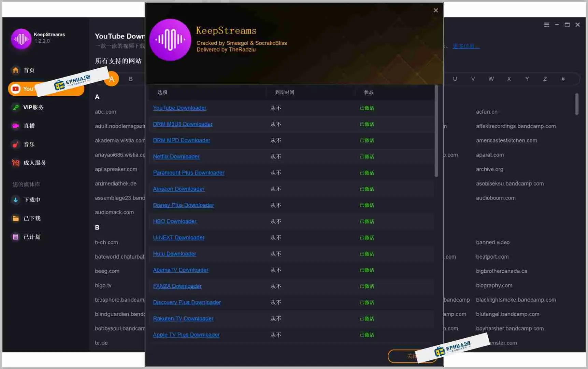Open VIP服务 in the sidebar
588x369 pixels.
point(15,107)
